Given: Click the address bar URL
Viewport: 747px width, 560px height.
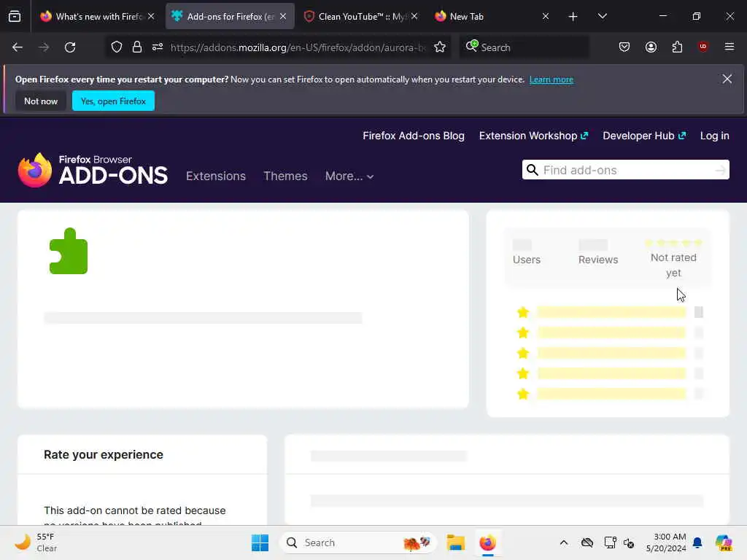Looking at the screenshot, I should click(298, 47).
